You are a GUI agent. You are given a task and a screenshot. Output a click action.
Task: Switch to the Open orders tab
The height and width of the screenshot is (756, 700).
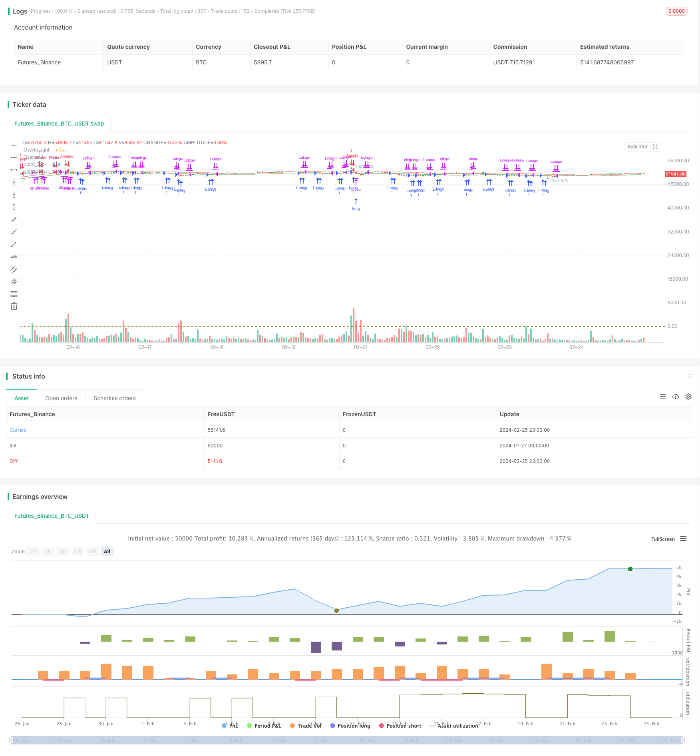click(x=61, y=398)
